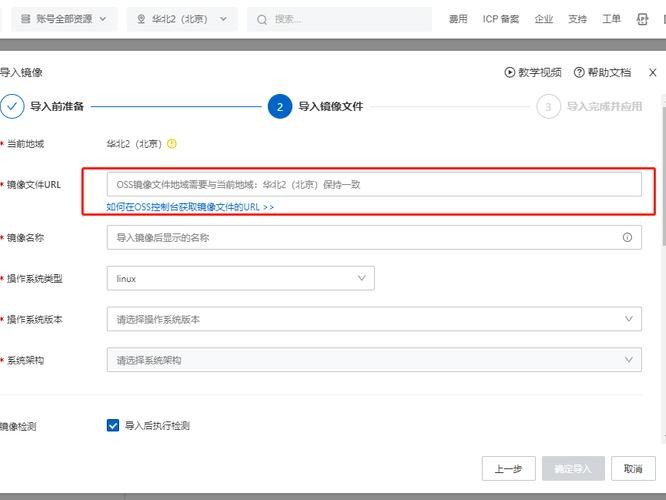Click the 取消 button

[633, 469]
